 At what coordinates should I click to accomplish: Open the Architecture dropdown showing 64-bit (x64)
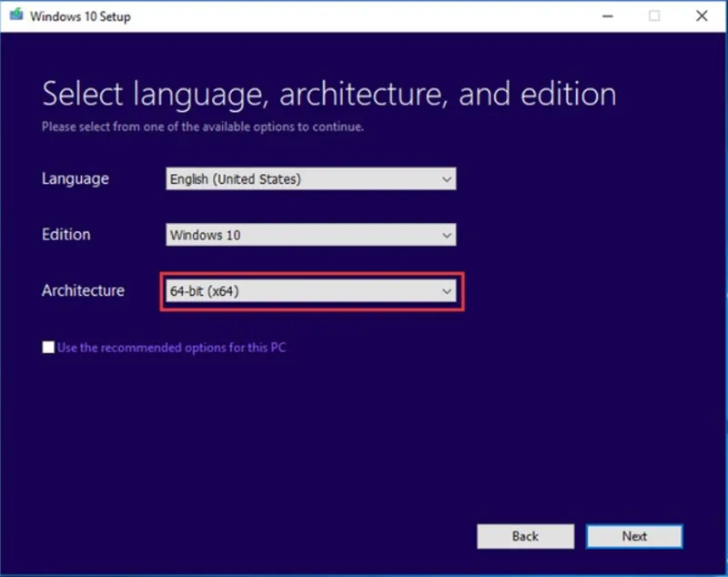311,291
